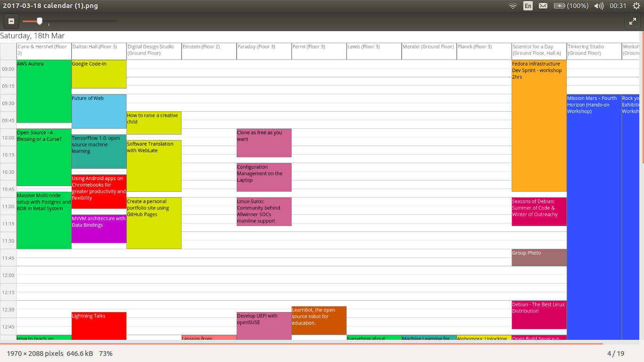644x362 pixels.
Task: Select the Fermi (Floor 3) header
Action: 319,51
